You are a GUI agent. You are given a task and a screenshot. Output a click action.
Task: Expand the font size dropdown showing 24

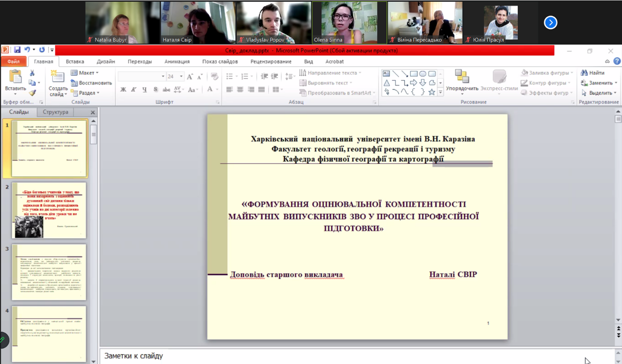(181, 77)
